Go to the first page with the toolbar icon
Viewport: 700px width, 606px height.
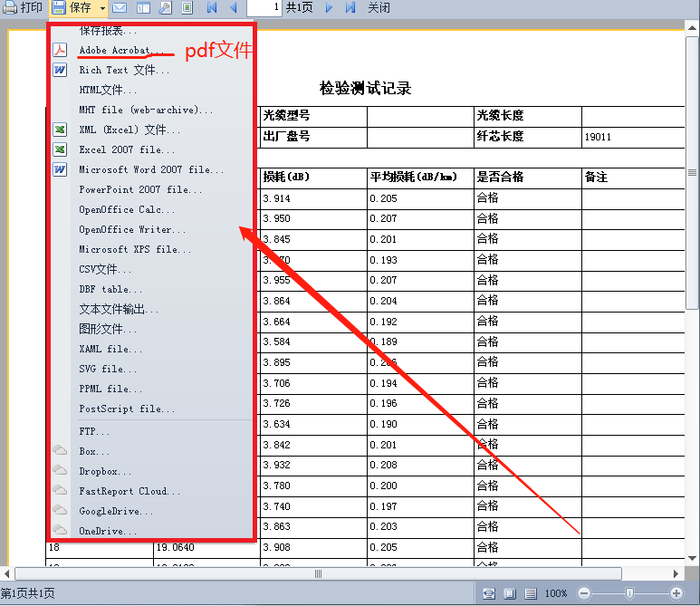click(212, 8)
